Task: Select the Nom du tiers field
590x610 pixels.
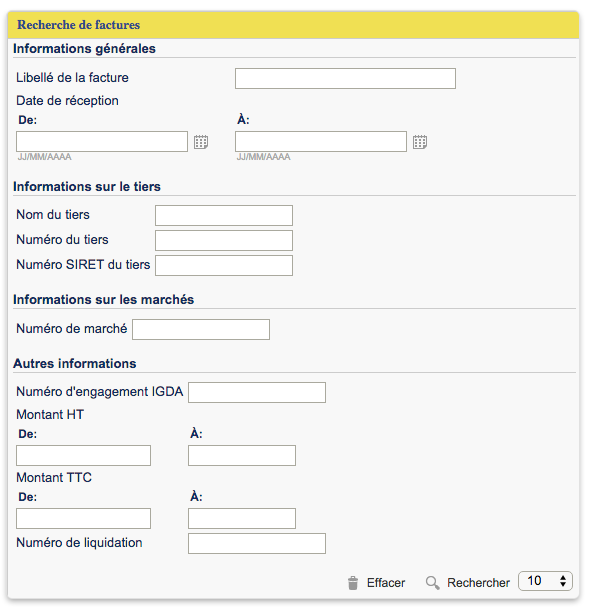Action: click(224, 216)
